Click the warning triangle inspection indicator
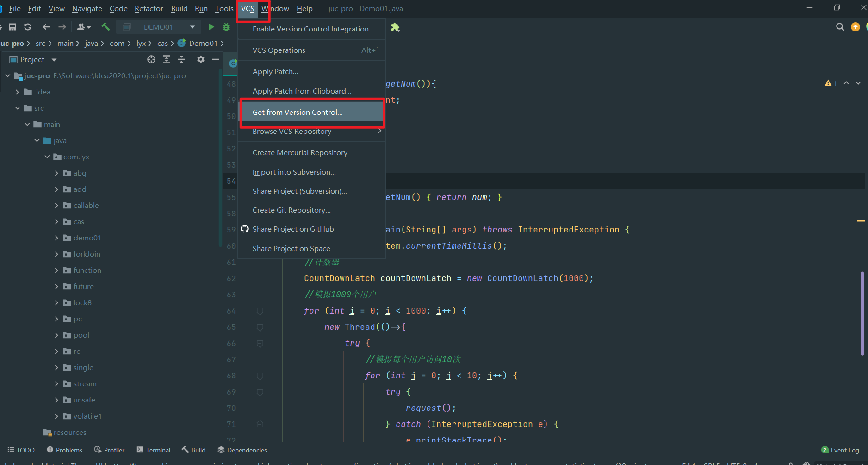This screenshot has height=465, width=868. click(828, 83)
